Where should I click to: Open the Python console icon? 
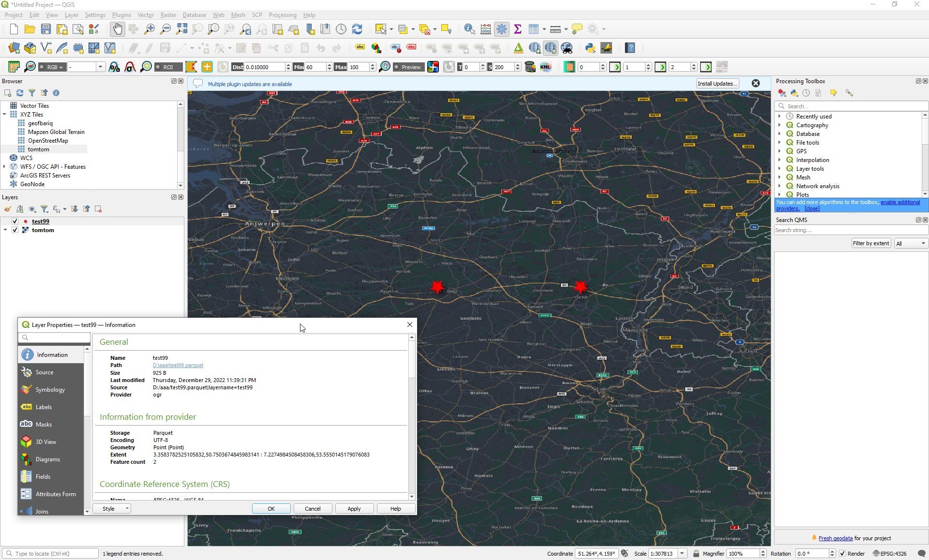pyautogui.click(x=590, y=48)
